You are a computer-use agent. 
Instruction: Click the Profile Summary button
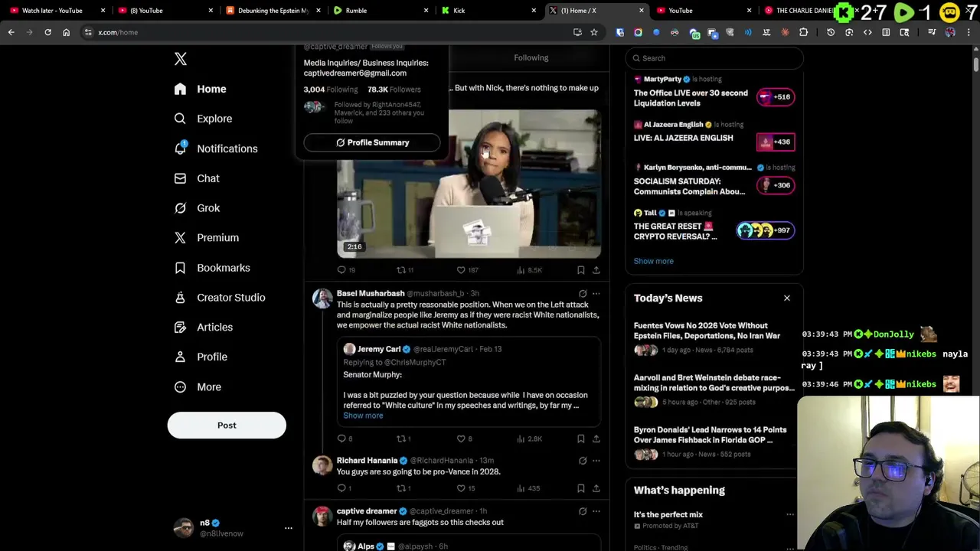[372, 142]
